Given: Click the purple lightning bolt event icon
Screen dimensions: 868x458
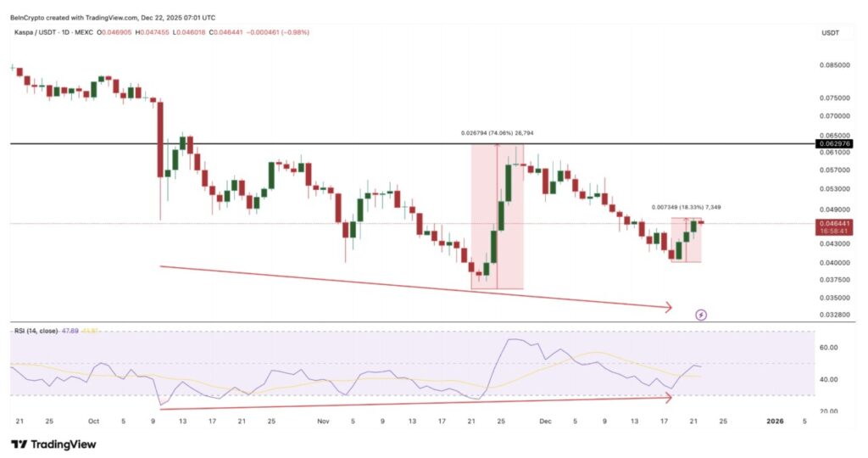Looking at the screenshot, I should 701,315.
